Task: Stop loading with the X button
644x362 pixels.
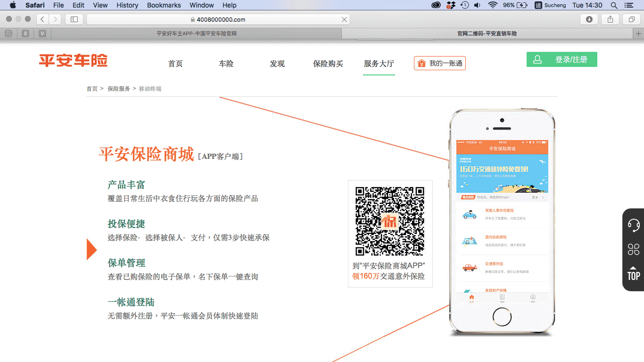Action: [344, 19]
